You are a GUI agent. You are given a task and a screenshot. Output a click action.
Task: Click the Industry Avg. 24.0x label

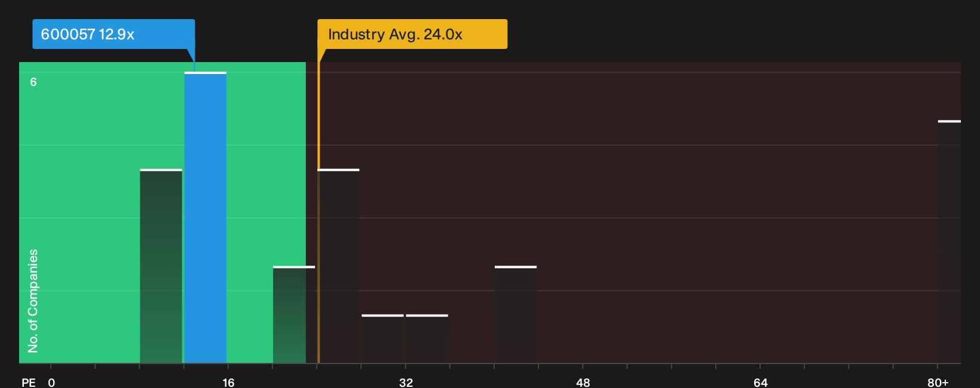[x=412, y=34]
